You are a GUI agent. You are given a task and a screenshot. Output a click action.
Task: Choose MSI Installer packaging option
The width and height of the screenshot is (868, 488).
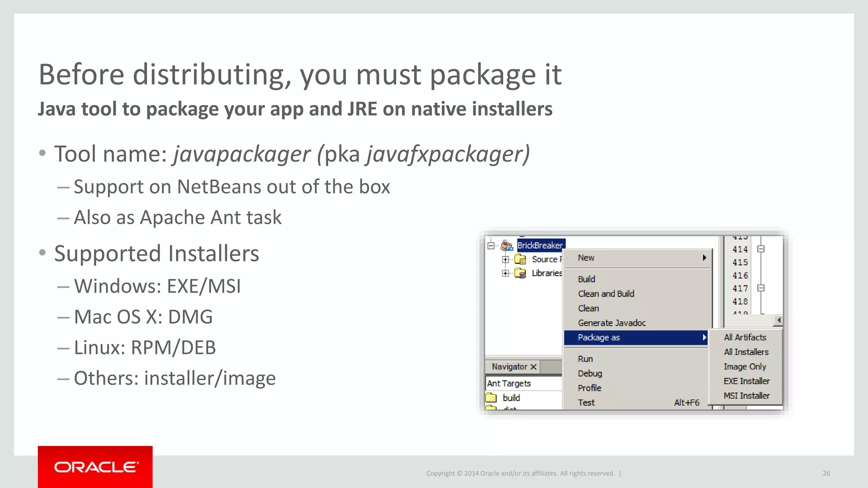(x=746, y=396)
